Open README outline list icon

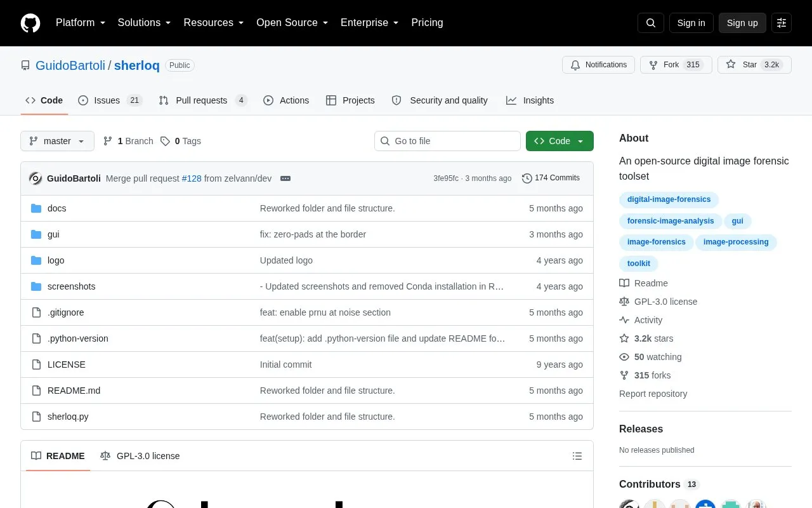pyautogui.click(x=577, y=456)
